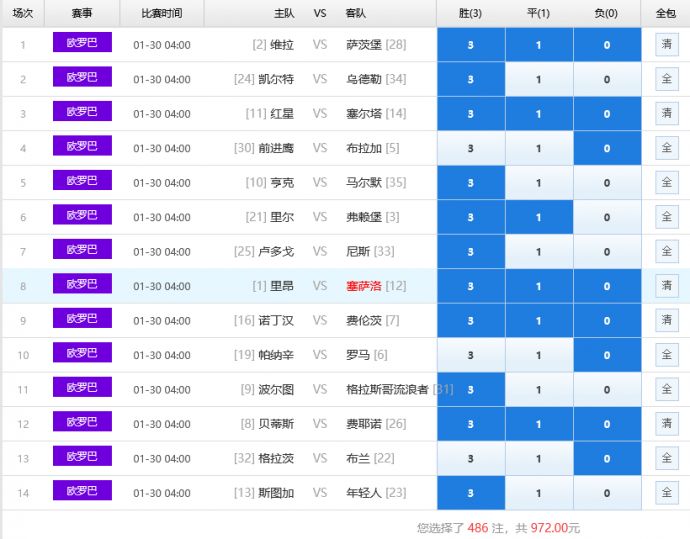The height and width of the screenshot is (539, 690).
Task: Toggle draw (1) for 亨克 vs 马尔默
Action: coord(538,183)
